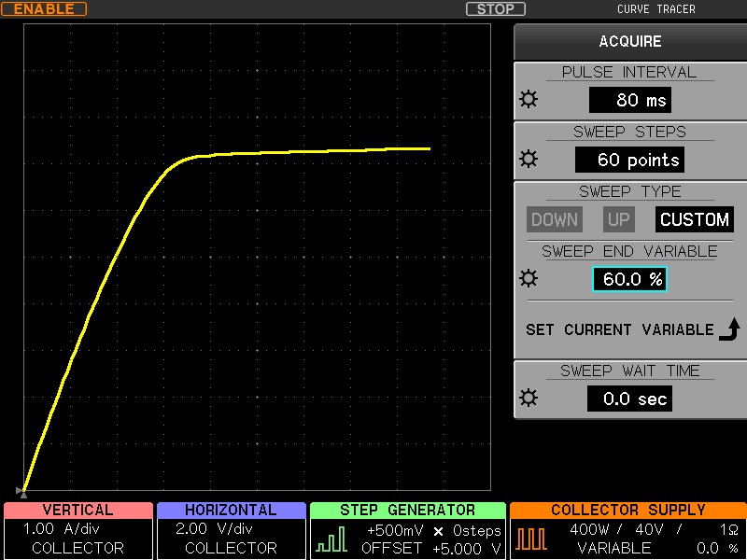Click SET CURRENT VARIABLE button
747x560 pixels.
(630, 329)
